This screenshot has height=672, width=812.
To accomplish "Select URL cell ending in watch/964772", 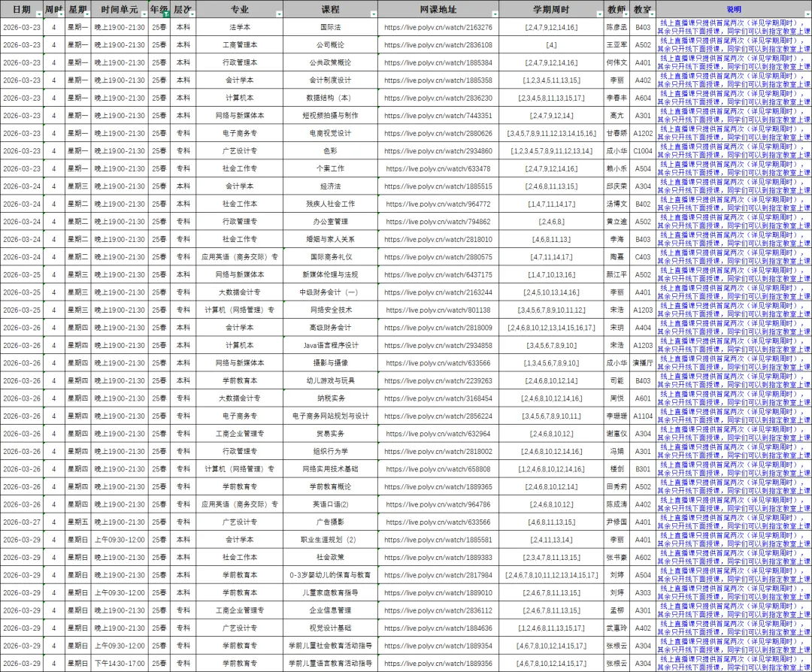I will (438, 204).
